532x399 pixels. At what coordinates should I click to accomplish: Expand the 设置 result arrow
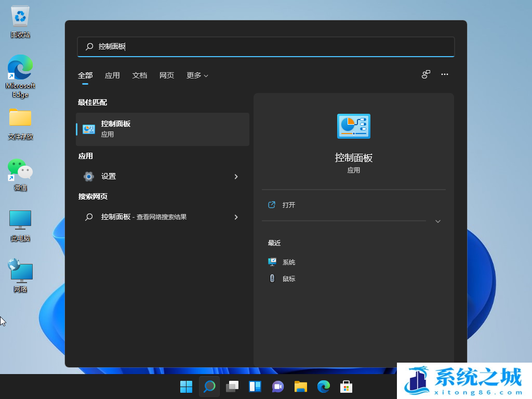click(236, 177)
